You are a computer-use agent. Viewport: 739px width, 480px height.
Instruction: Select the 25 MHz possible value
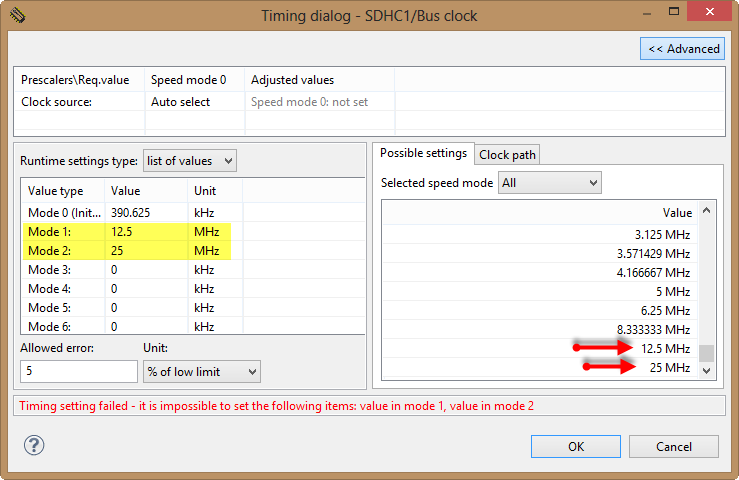[x=669, y=367]
